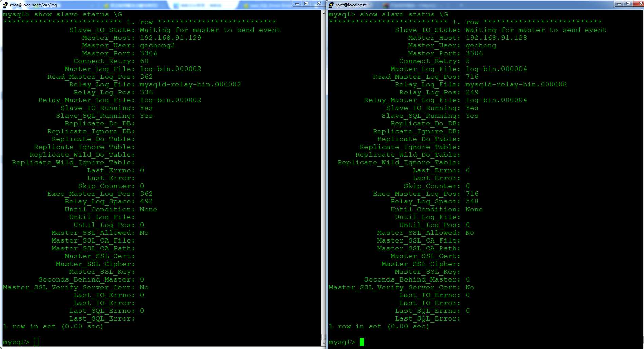Click Connect_Retry value 60
Viewport: 644px width, 349px height.
[144, 61]
